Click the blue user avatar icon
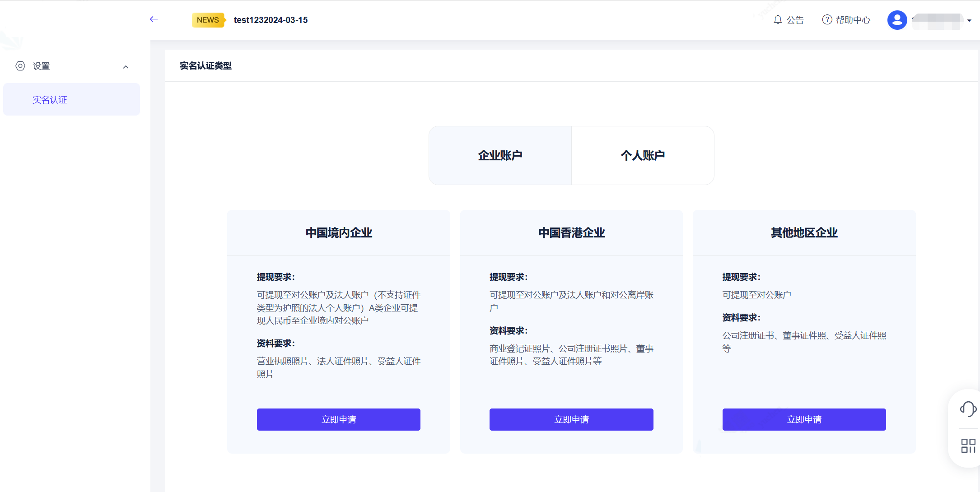Viewport: 980px width, 492px height. pyautogui.click(x=897, y=20)
